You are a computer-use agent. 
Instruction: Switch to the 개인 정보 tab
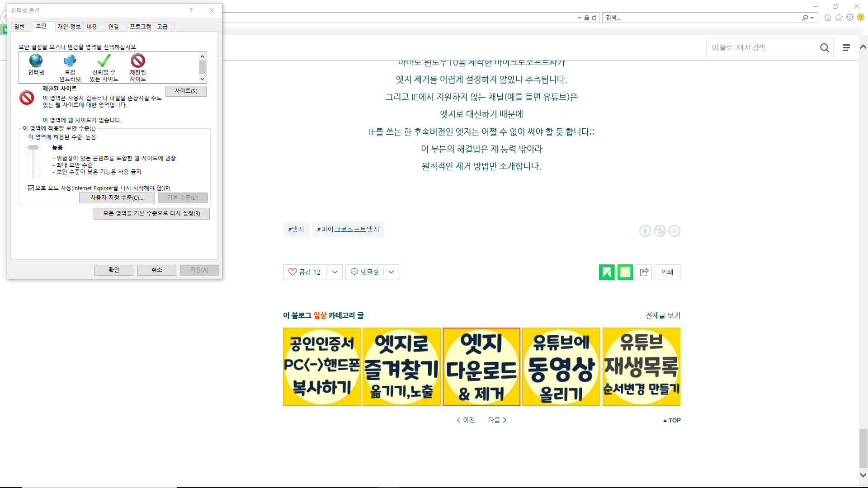click(x=69, y=27)
